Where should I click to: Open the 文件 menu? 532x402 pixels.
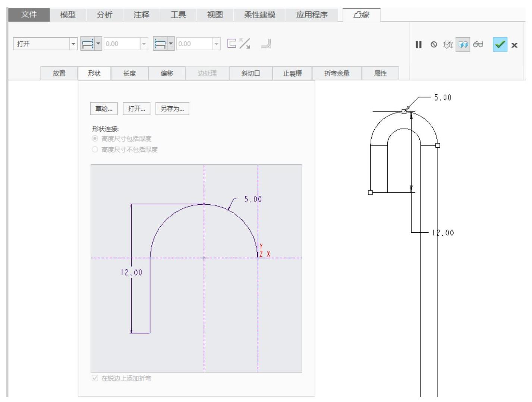(29, 15)
